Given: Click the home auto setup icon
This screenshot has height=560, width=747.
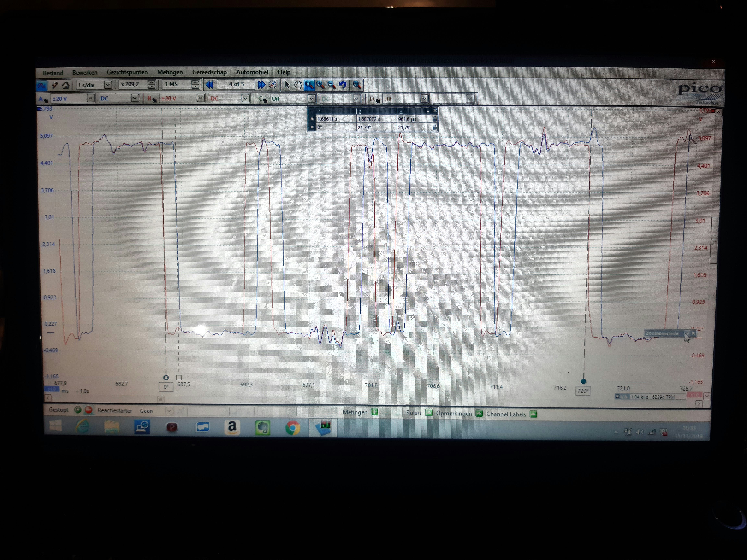Looking at the screenshot, I should pos(65,85).
